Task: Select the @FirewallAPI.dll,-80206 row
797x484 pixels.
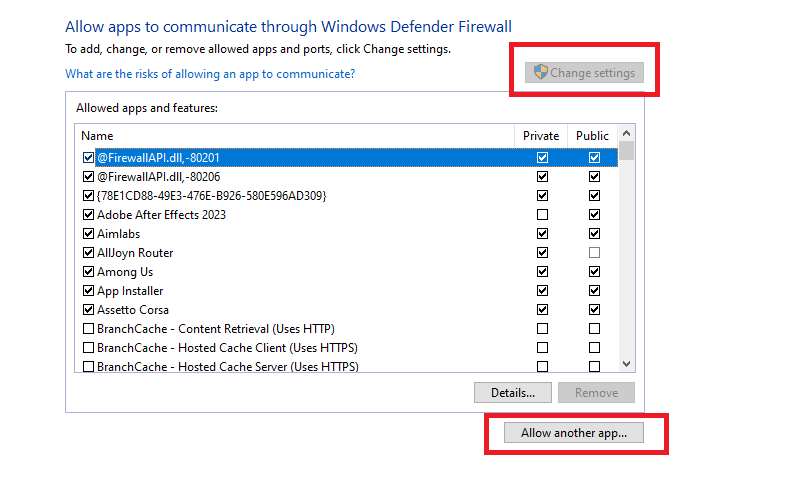Action: [x=158, y=177]
